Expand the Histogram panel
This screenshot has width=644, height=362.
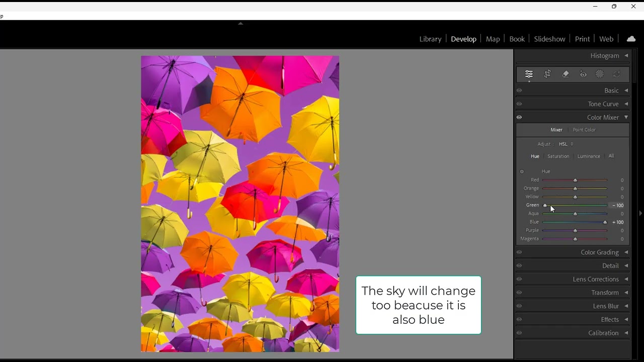[x=626, y=55]
